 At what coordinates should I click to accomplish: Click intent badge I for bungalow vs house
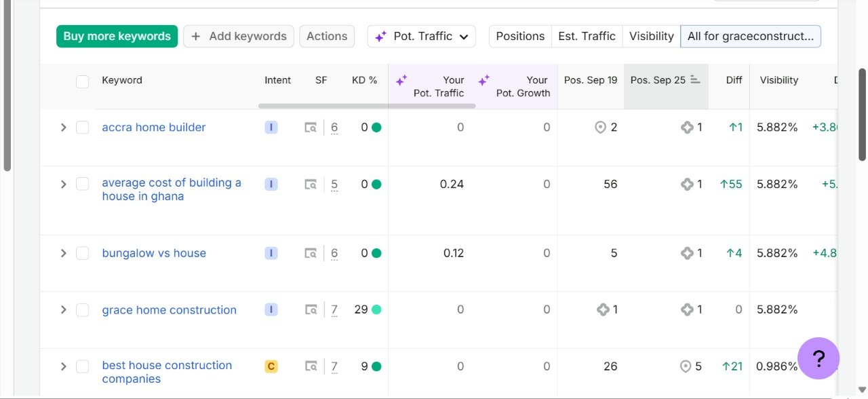tap(271, 253)
